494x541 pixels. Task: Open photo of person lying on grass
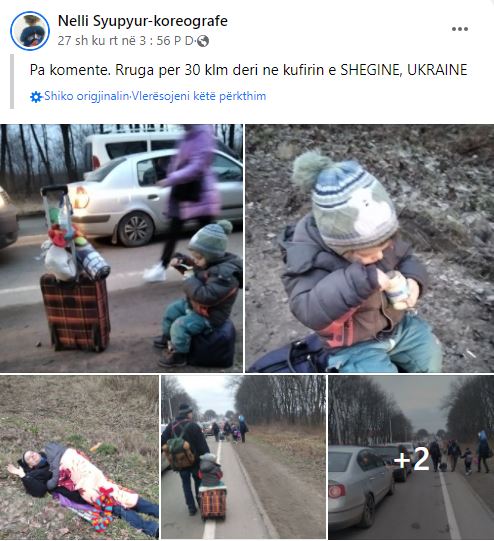point(79,458)
